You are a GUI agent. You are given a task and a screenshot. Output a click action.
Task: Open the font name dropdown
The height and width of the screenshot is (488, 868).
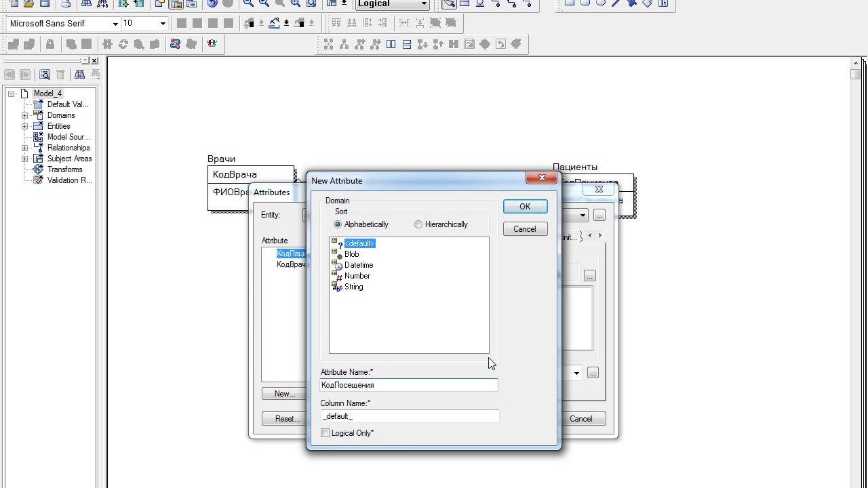coord(116,24)
